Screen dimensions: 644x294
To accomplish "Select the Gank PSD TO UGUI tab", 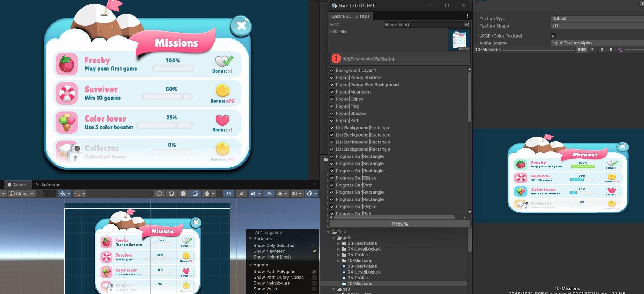I will click(x=351, y=16).
